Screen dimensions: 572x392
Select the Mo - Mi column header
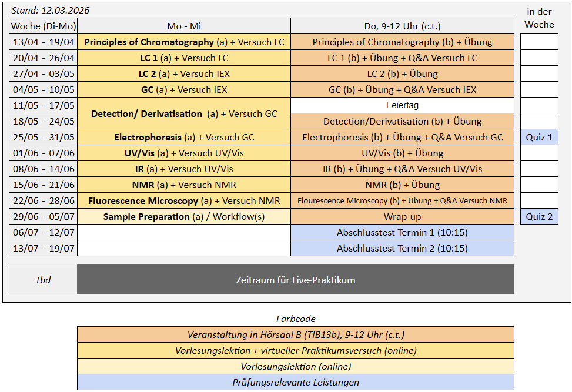(184, 26)
